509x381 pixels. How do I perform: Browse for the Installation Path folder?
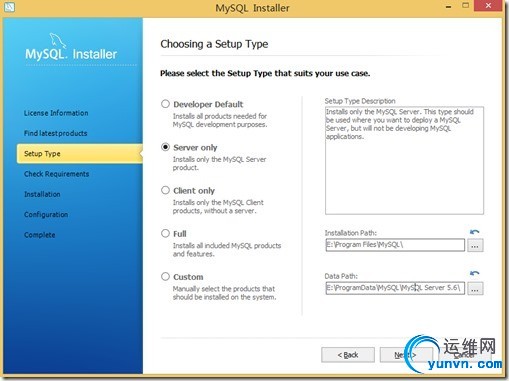pos(475,245)
